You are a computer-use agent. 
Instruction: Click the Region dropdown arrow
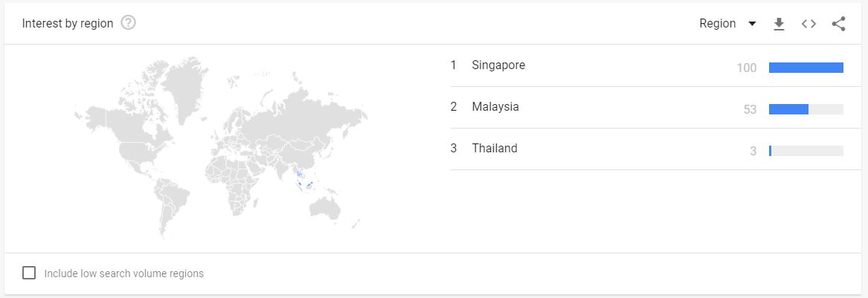(x=752, y=24)
